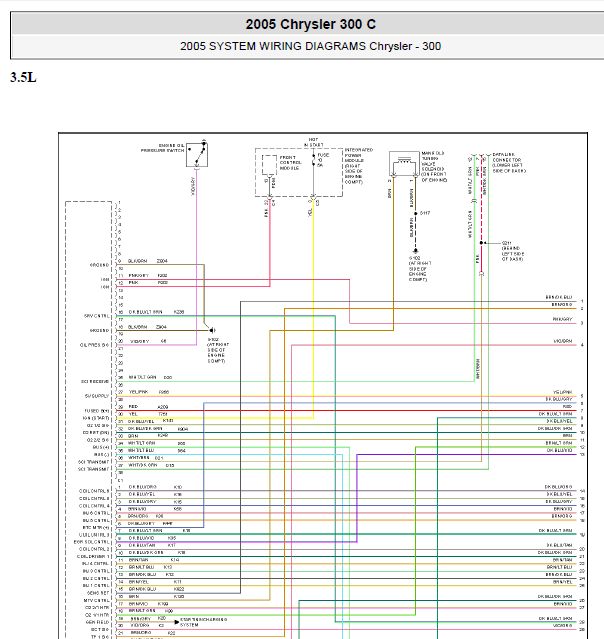
Task: Click 'SRV CNTRL' pin label
Action: (97, 316)
